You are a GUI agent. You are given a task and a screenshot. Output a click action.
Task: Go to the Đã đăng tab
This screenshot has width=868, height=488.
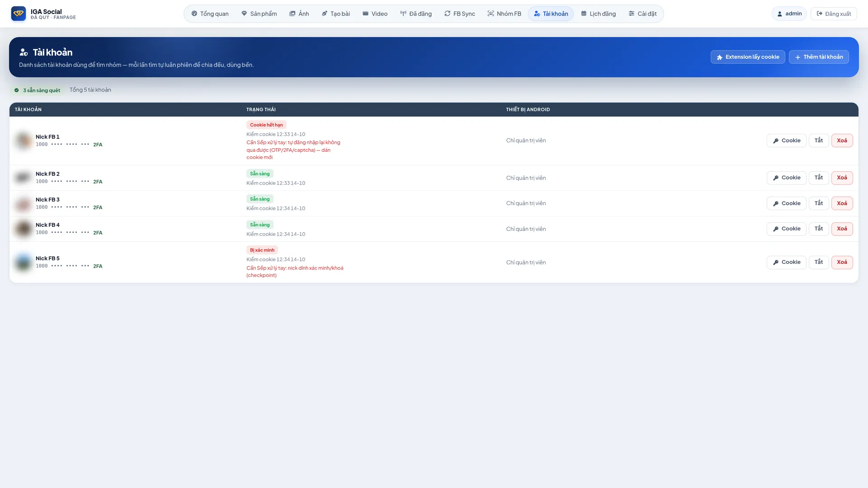(416, 14)
